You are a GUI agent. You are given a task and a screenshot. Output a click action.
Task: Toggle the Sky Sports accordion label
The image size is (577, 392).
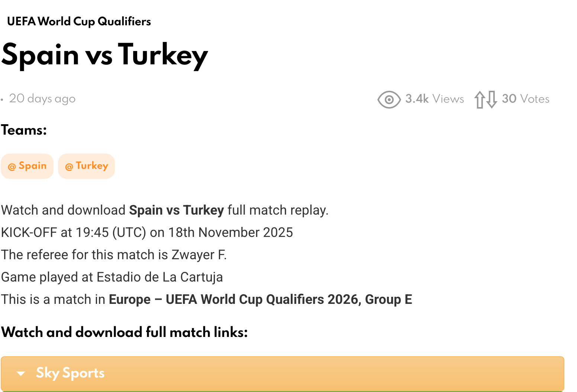[70, 373]
